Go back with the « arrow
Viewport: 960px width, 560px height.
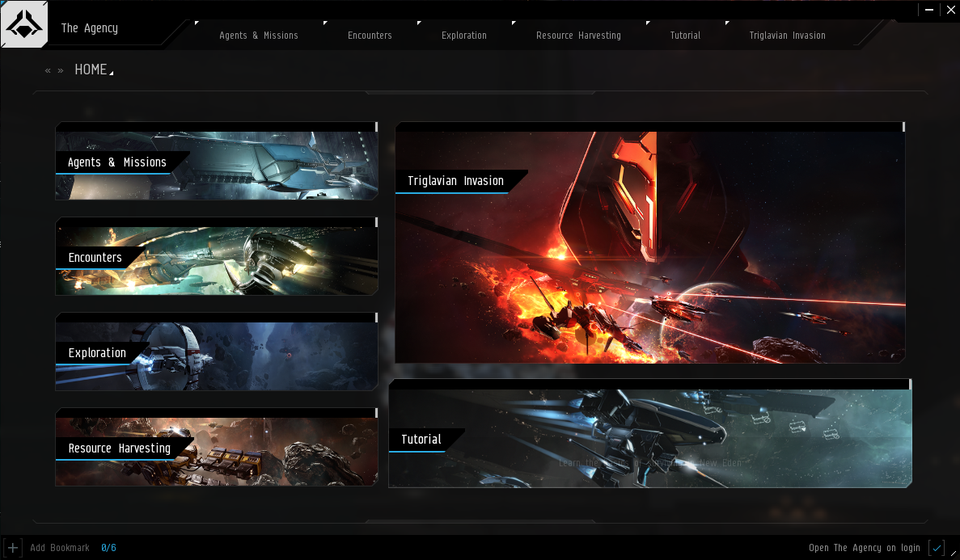(48, 70)
